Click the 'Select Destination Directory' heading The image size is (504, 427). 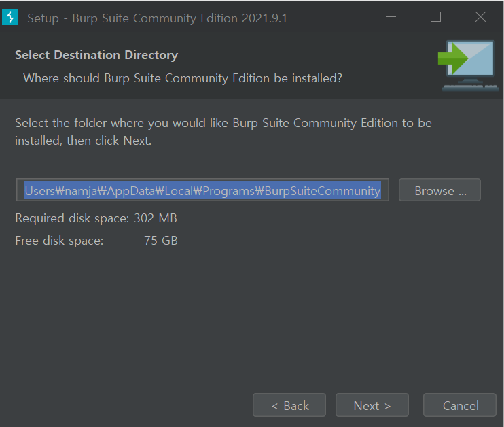point(96,55)
